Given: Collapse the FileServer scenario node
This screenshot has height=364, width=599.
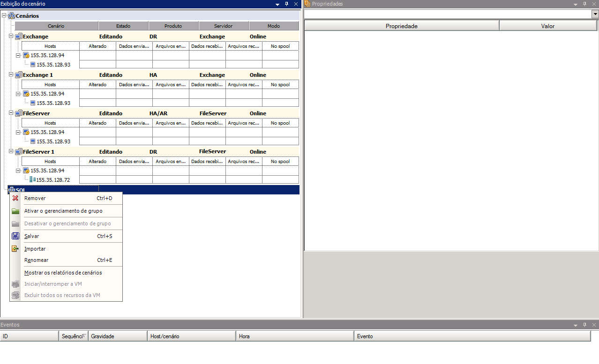Looking at the screenshot, I should pos(11,113).
